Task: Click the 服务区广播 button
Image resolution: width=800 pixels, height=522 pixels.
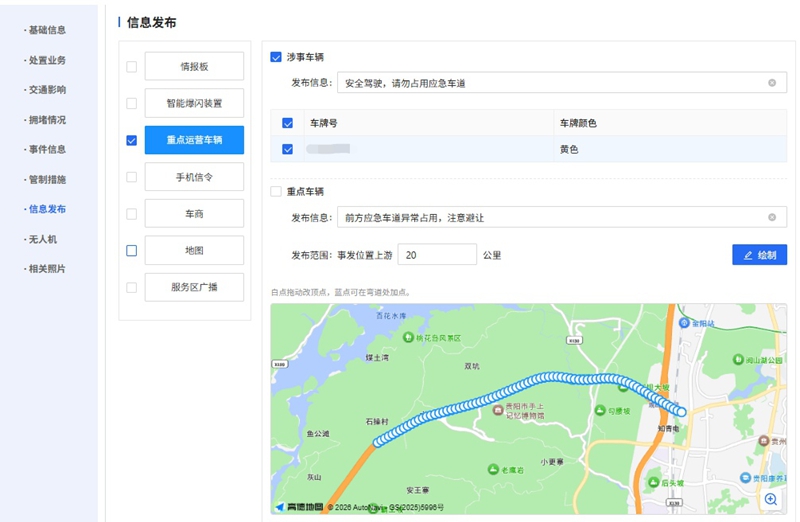Action: click(x=194, y=287)
